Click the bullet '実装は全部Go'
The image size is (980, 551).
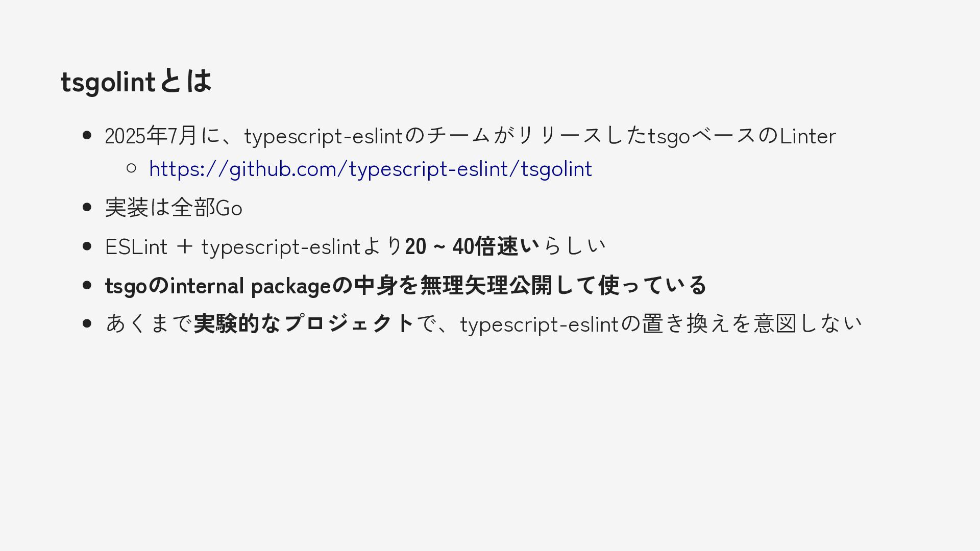tap(174, 208)
